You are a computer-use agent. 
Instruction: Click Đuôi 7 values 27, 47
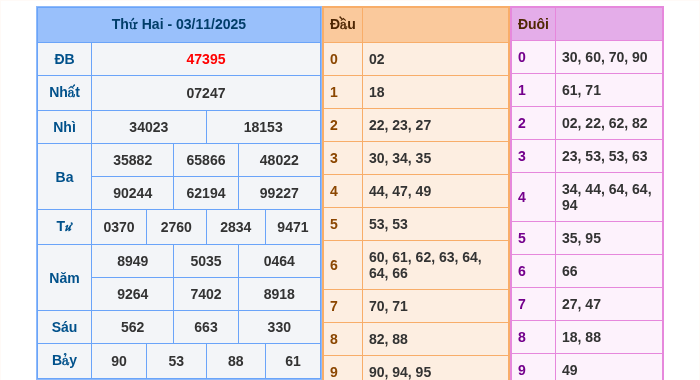pos(581,305)
